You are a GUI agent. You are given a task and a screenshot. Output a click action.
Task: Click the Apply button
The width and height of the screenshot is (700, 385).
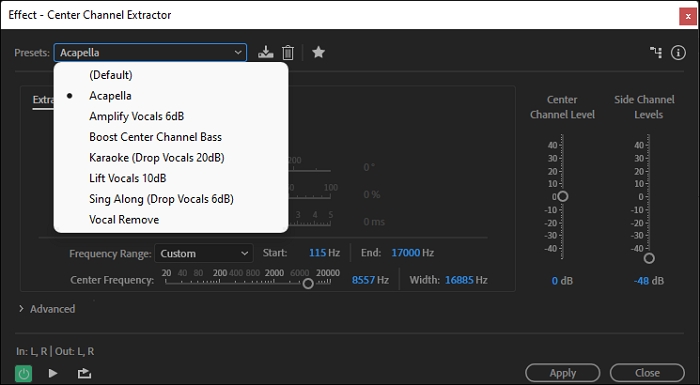coord(562,373)
